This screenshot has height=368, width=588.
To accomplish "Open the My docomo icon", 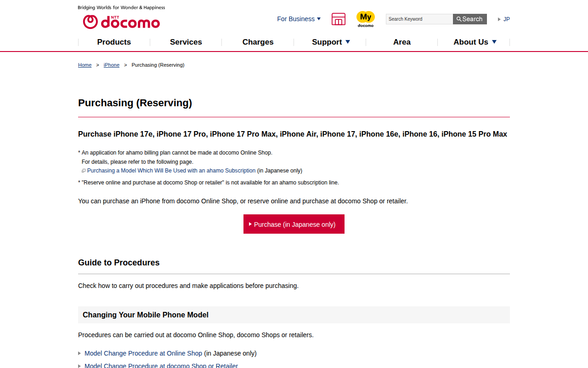I will point(366,19).
